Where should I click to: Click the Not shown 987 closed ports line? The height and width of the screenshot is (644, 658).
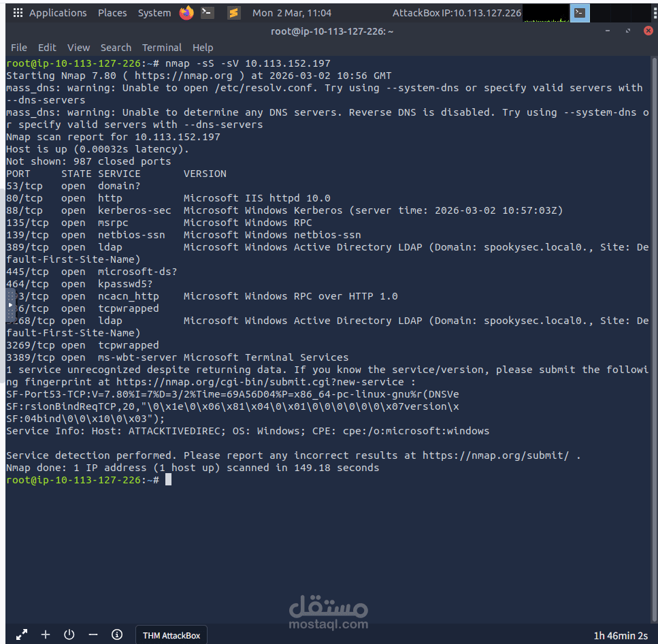pyautogui.click(x=88, y=161)
